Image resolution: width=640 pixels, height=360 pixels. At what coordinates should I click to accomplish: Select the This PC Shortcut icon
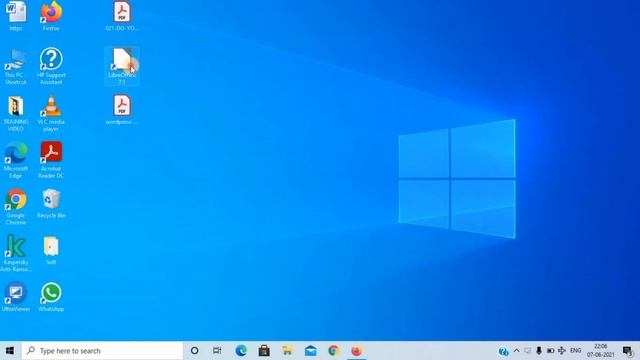[16, 67]
